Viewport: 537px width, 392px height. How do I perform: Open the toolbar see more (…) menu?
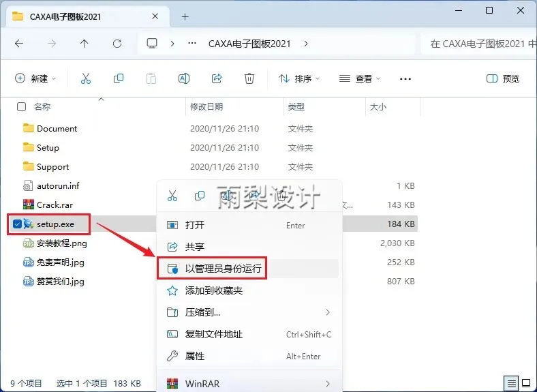pyautogui.click(x=405, y=79)
